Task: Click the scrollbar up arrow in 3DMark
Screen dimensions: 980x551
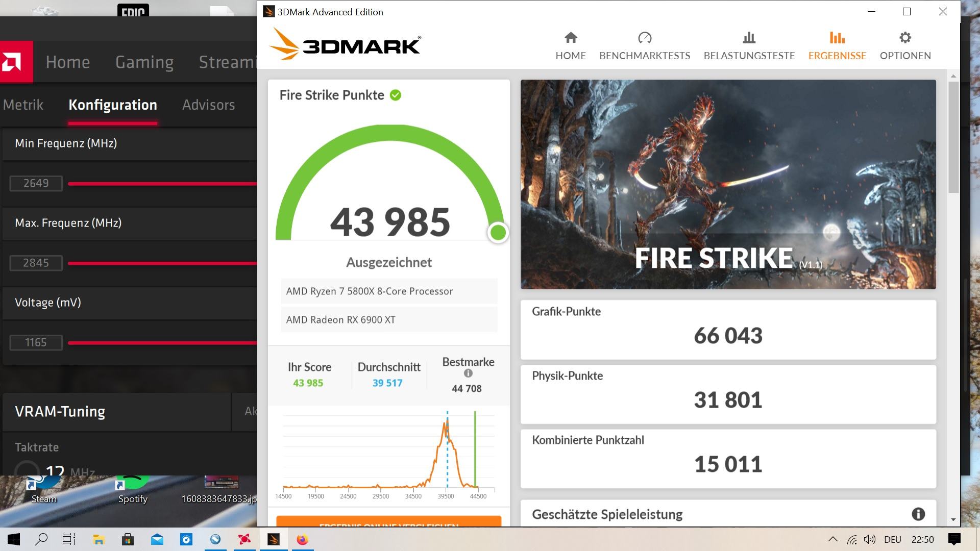Action: pyautogui.click(x=953, y=76)
